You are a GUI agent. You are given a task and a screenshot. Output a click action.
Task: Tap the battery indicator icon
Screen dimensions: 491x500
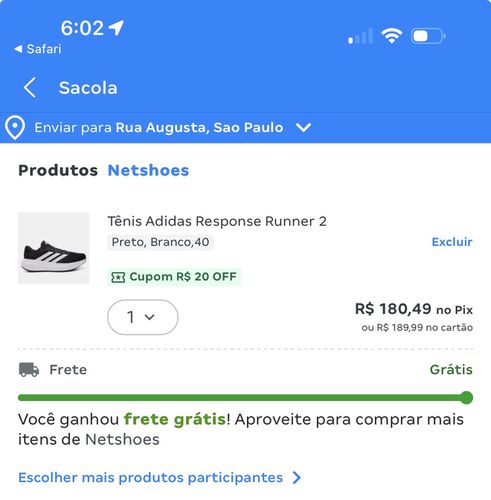coord(428,36)
